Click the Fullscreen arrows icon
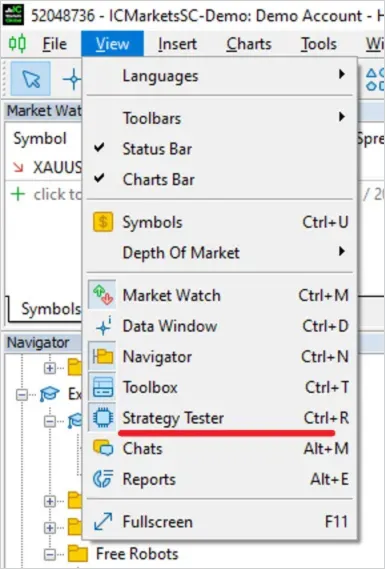The width and height of the screenshot is (385, 569). (103, 522)
